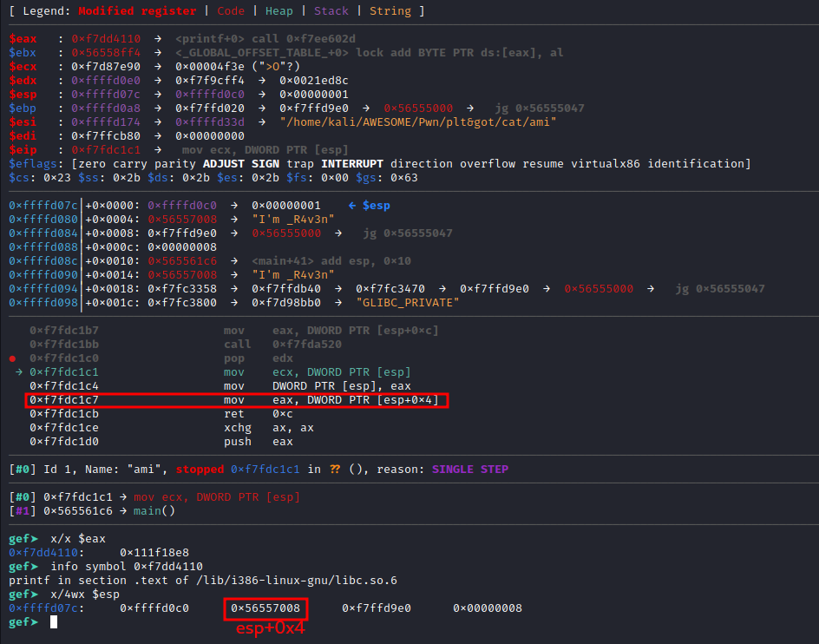Select the "Stack" legend entry
Viewport: 819px width, 644px height.
[332, 10]
